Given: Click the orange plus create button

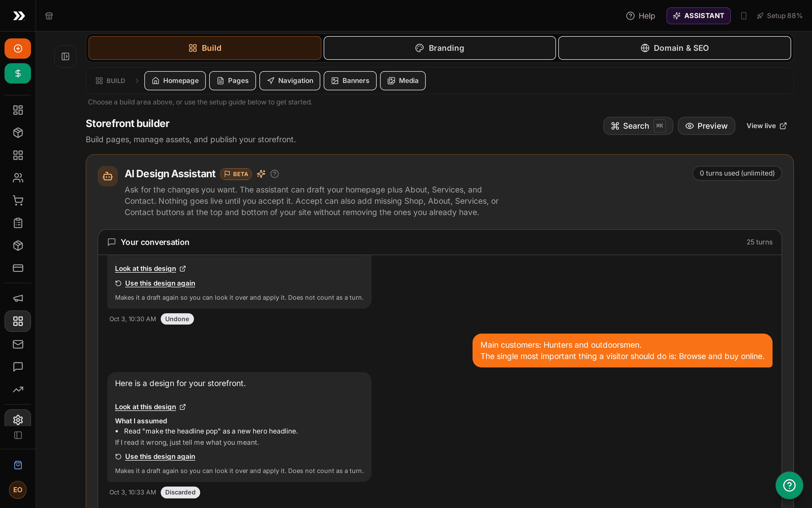Looking at the screenshot, I should [x=18, y=48].
